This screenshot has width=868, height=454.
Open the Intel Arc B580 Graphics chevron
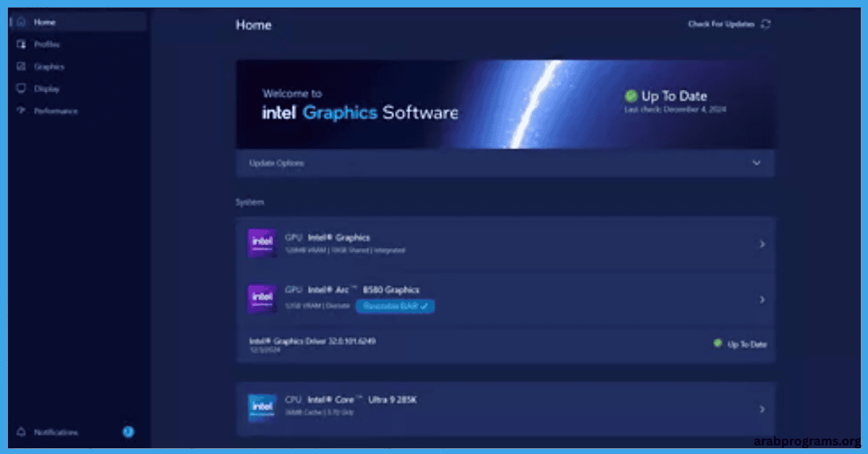(x=762, y=299)
